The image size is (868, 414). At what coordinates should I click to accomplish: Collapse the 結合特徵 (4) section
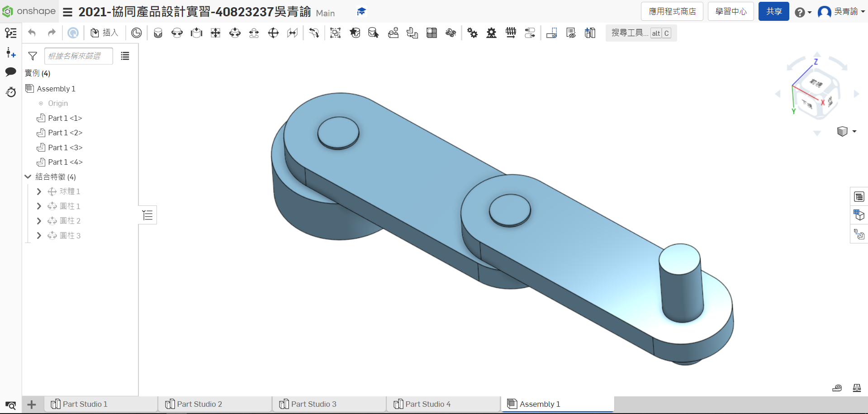28,177
